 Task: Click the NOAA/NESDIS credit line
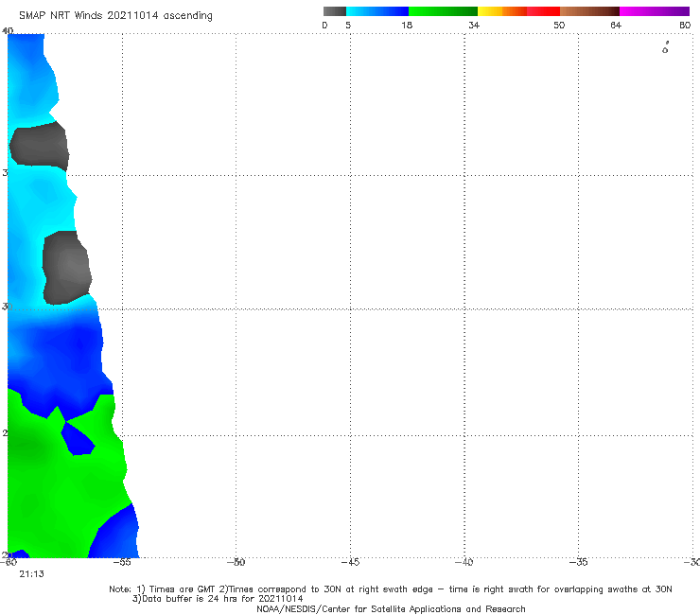click(391, 608)
